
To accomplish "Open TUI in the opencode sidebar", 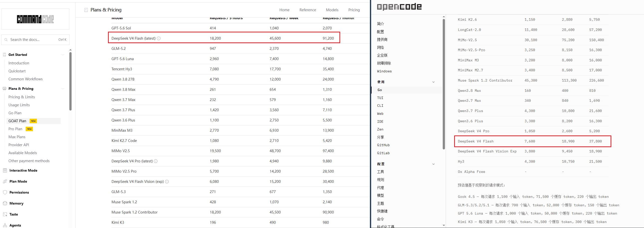I will pos(380,98).
